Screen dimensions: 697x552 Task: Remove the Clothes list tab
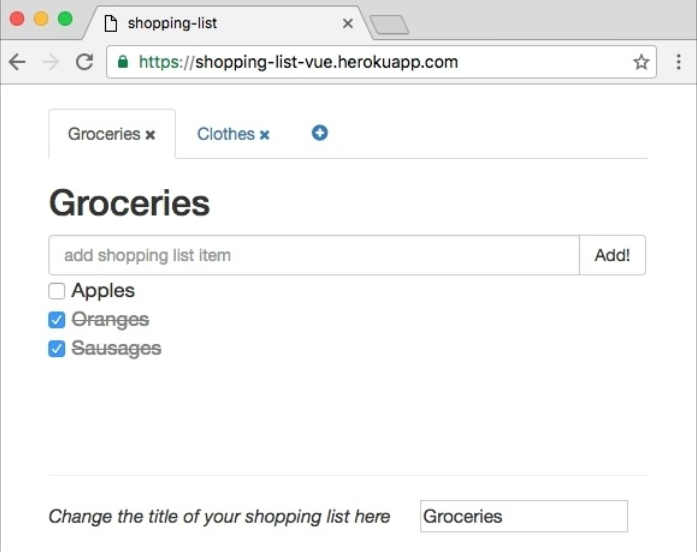click(265, 135)
